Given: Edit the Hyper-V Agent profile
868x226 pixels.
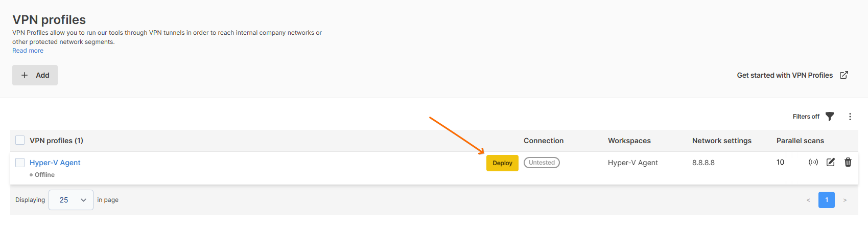Looking at the screenshot, I should pos(831,162).
